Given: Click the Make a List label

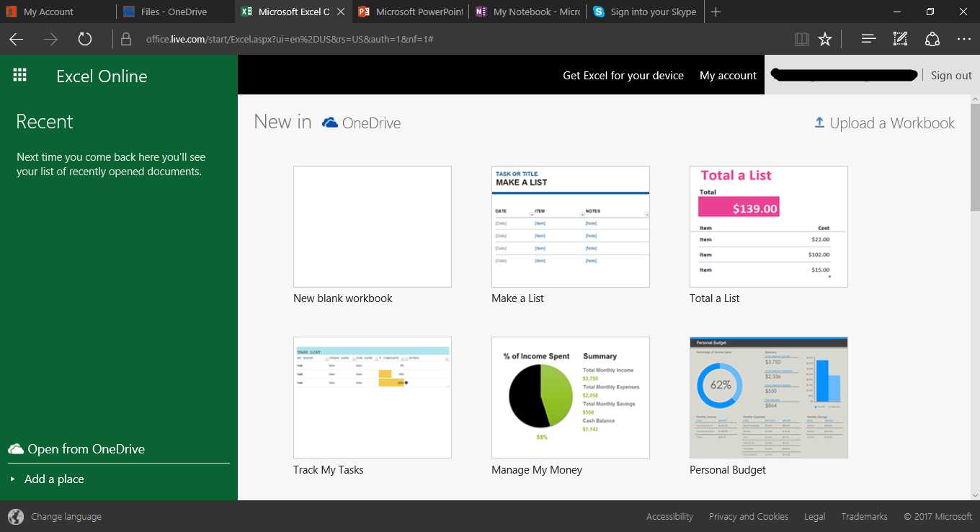Looking at the screenshot, I should coord(517,298).
